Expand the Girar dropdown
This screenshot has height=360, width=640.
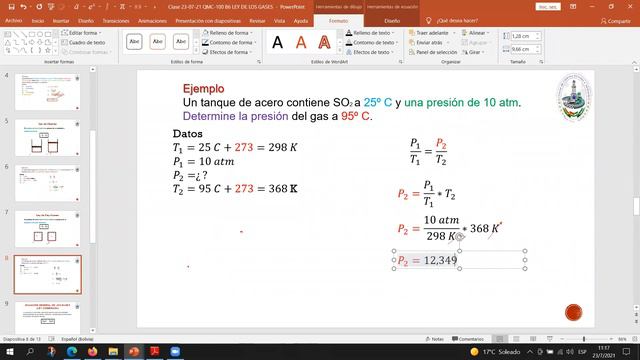click(x=473, y=52)
